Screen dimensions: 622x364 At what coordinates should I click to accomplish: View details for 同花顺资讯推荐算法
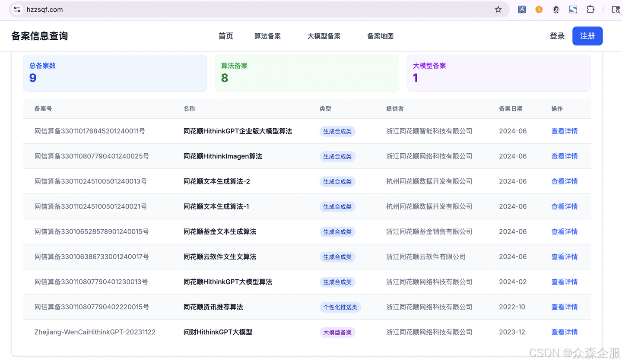[x=564, y=307]
